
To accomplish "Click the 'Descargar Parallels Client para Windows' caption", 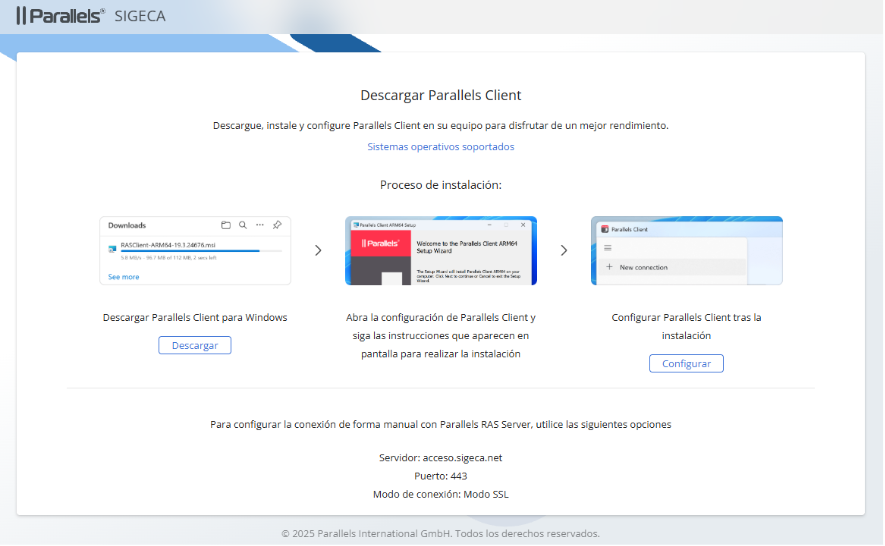I will click(195, 317).
